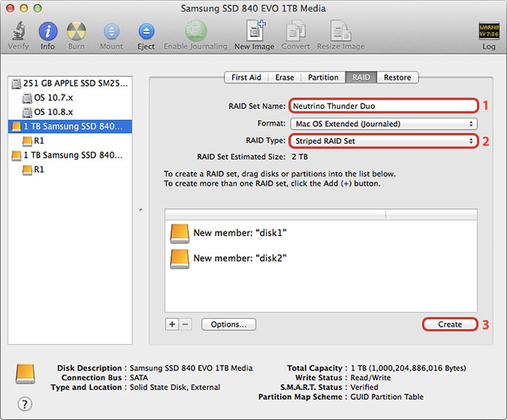Go to the Restore tab
The width and height of the screenshot is (507, 420).
397,77
